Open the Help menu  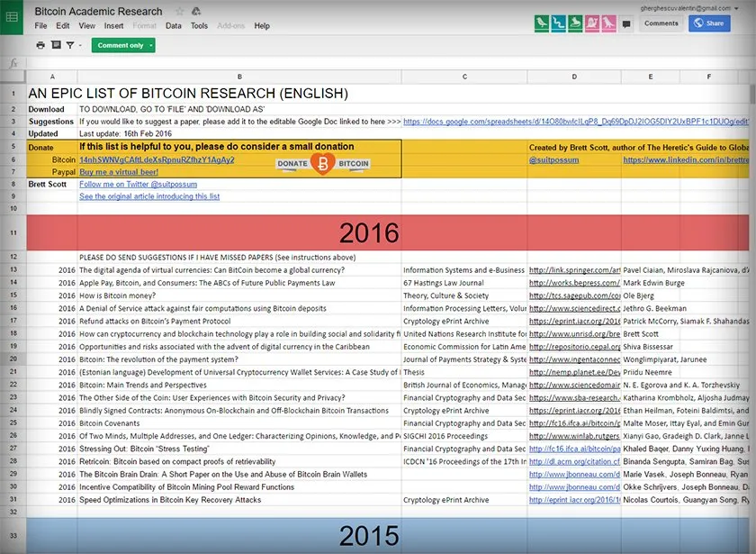[x=262, y=25]
